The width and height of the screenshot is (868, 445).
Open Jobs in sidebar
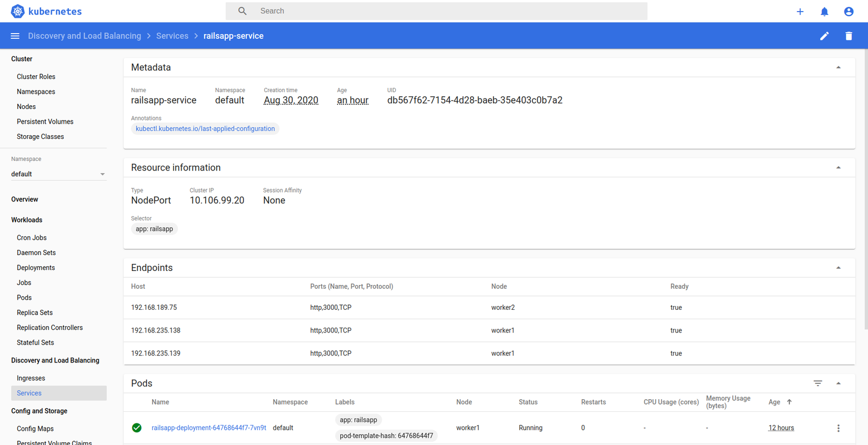(24, 283)
